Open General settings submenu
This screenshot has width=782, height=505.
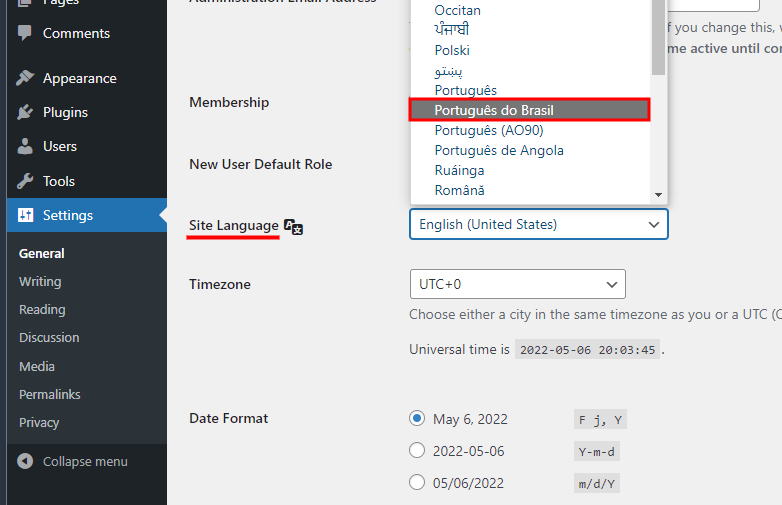tap(41, 253)
